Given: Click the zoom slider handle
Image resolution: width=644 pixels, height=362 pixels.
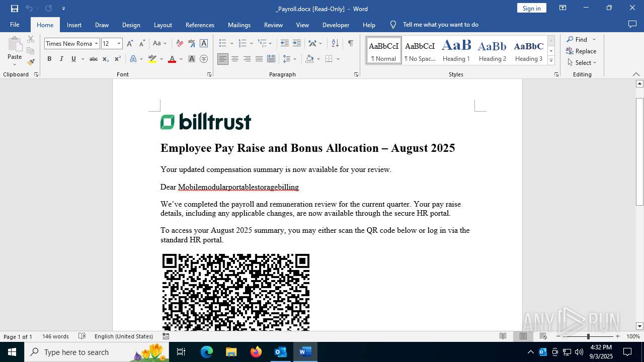Looking at the screenshot, I should (x=588, y=336).
